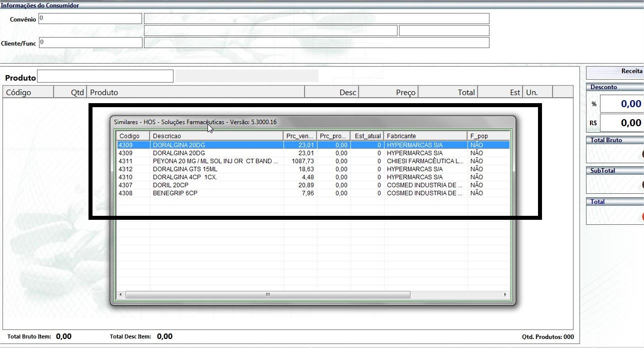
Task: Click the Preço column header in main grid
Action: (x=388, y=92)
